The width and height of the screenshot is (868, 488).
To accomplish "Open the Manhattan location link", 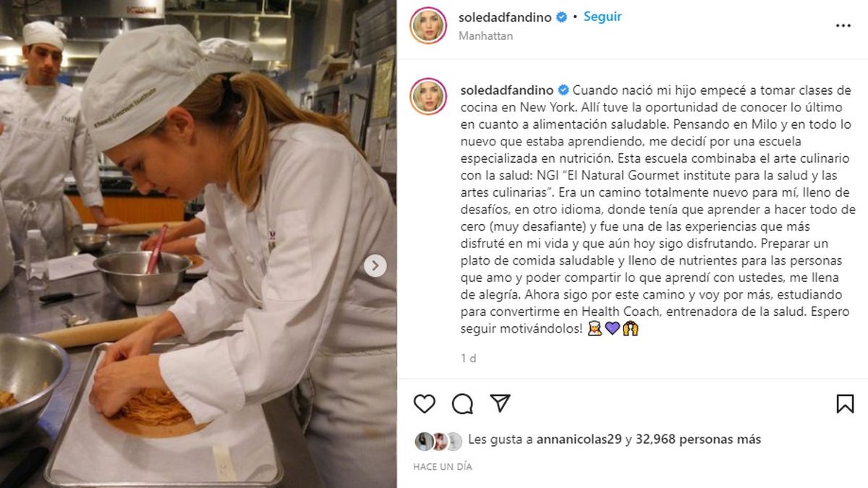I will click(486, 35).
